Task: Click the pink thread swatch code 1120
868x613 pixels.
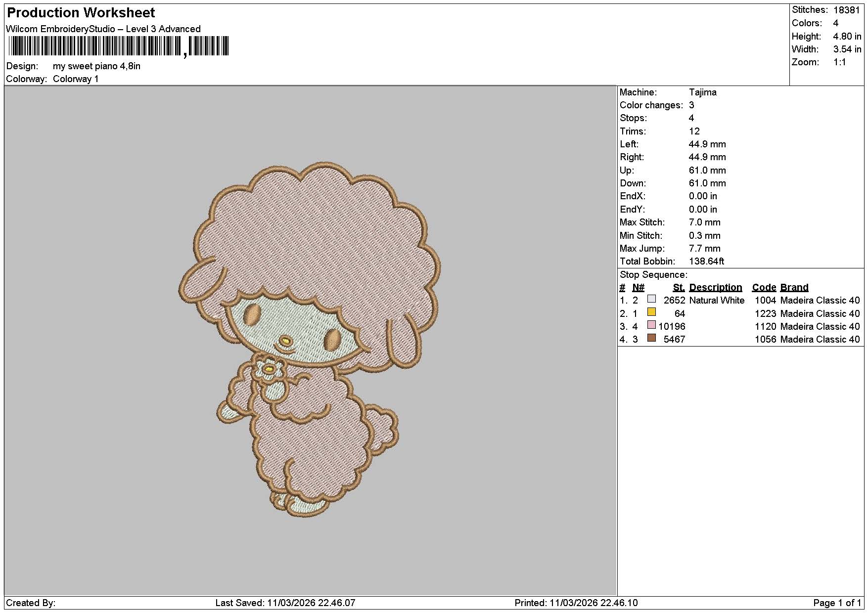Action: (652, 325)
